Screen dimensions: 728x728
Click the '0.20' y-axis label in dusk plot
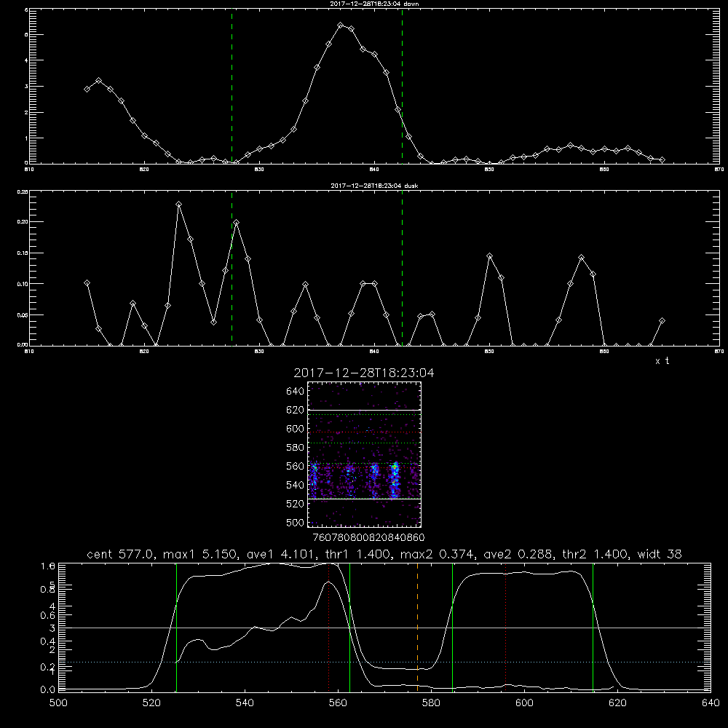pos(23,222)
